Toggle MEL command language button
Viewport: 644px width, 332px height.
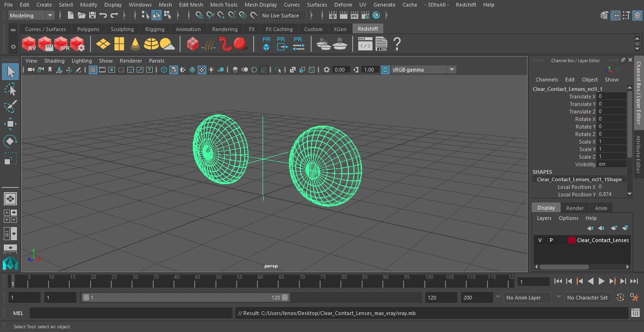pyautogui.click(x=18, y=313)
